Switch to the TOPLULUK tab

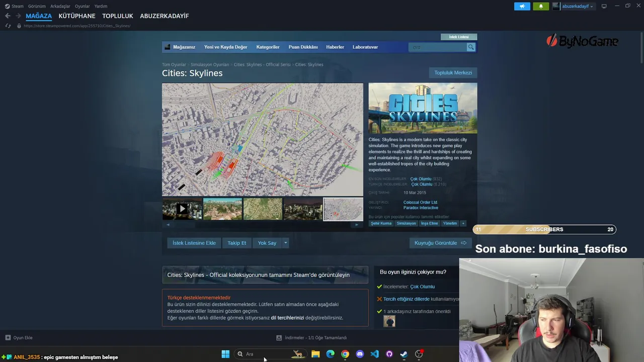tap(118, 16)
